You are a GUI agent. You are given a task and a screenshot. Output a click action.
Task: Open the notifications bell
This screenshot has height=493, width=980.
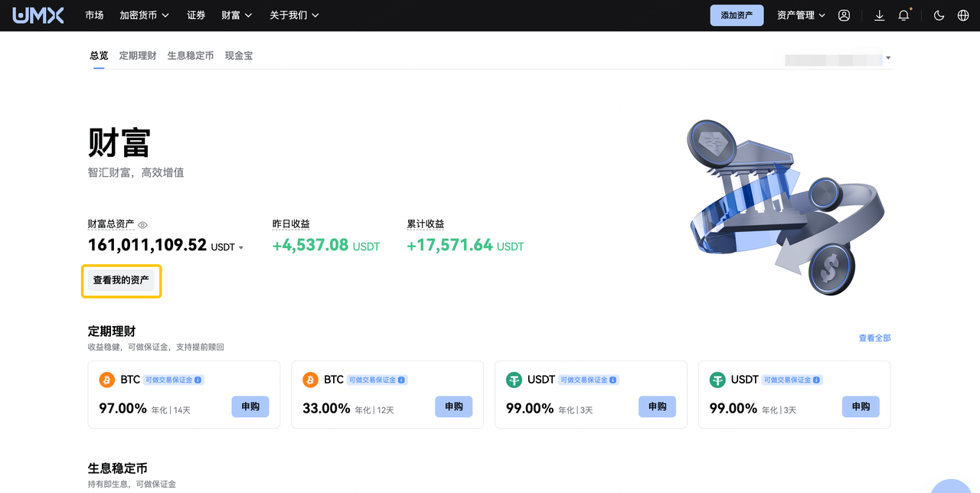[x=903, y=15]
